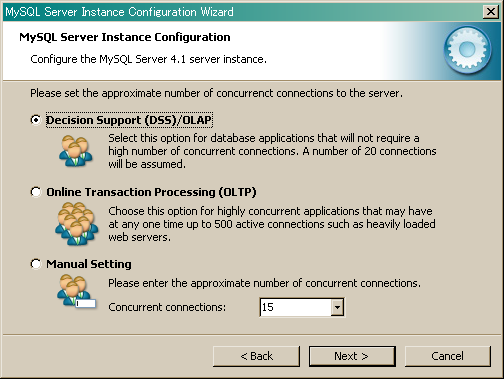The height and width of the screenshot is (379, 504).
Task: Choose the Online Transaction Processing (OLTP) radio button
Action: click(36, 192)
